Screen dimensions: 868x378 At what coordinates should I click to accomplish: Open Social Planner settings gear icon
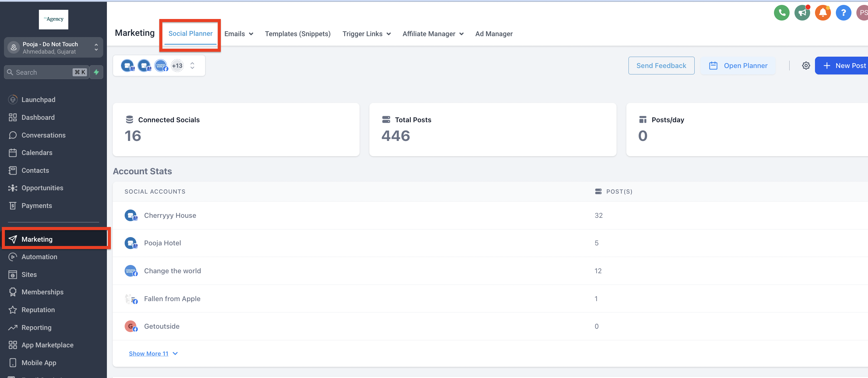pyautogui.click(x=806, y=66)
